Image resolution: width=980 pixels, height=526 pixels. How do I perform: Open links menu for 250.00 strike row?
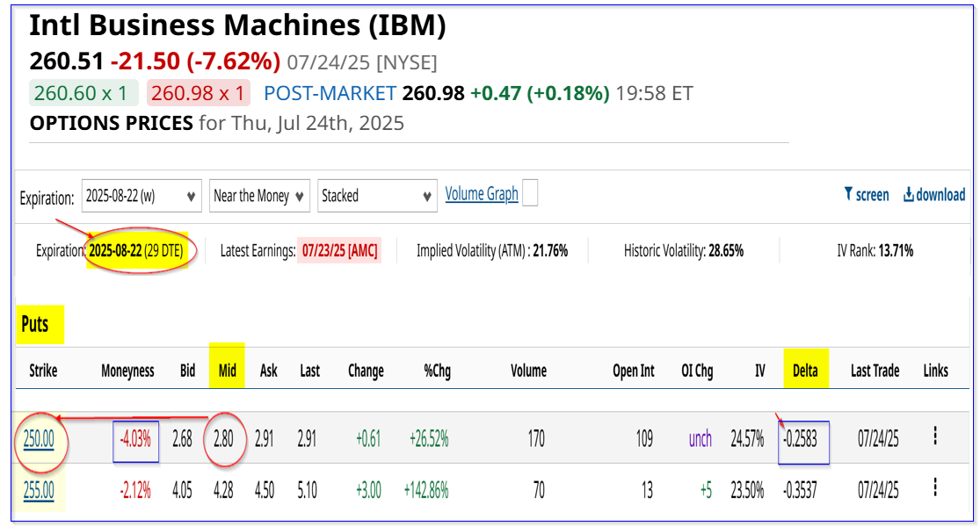(x=935, y=436)
